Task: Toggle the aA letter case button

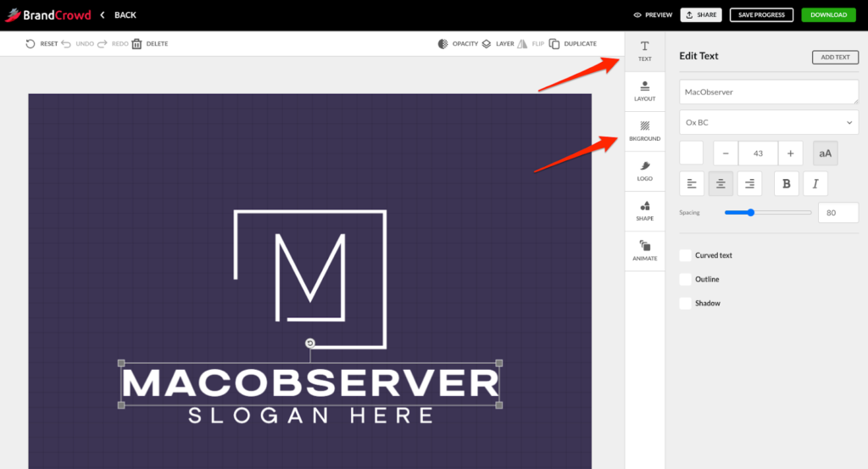Action: click(x=826, y=154)
